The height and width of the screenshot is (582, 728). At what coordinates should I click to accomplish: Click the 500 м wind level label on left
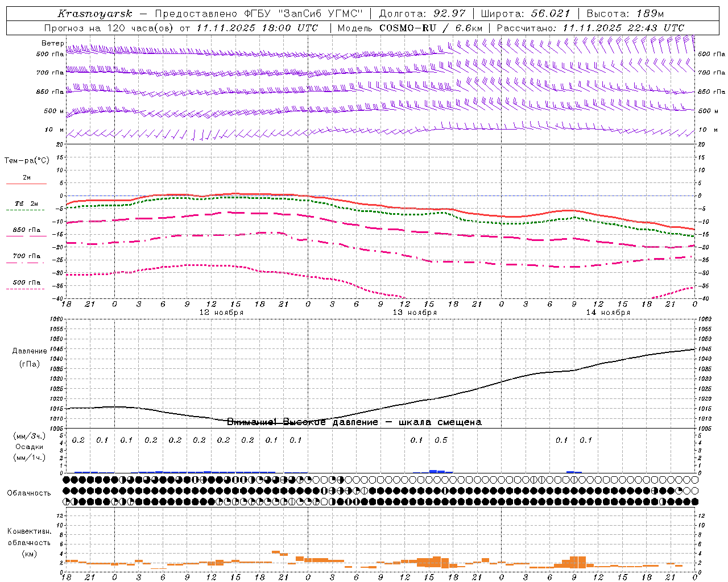[54, 111]
